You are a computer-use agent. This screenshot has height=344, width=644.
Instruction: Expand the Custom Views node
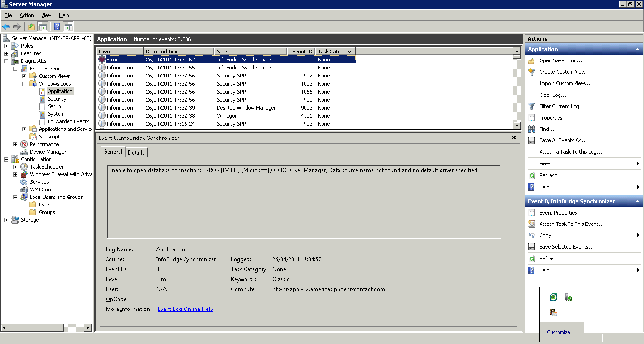click(25, 76)
